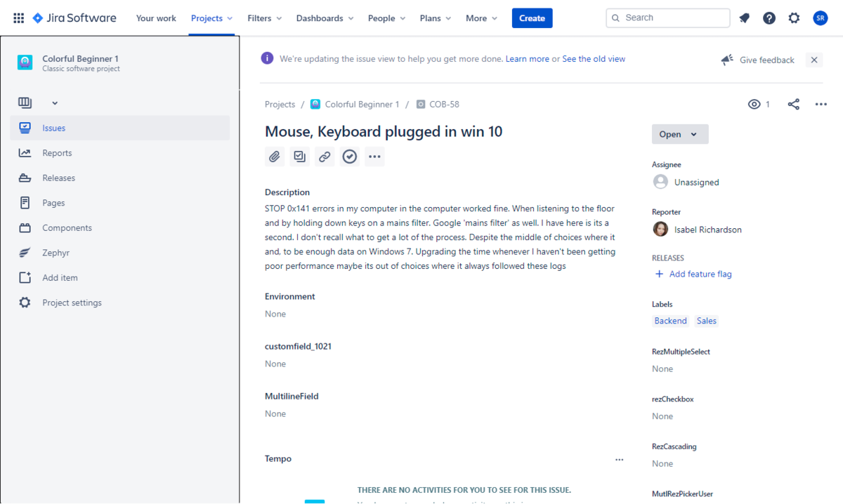Dismiss the issue view update banner

pos(814,60)
